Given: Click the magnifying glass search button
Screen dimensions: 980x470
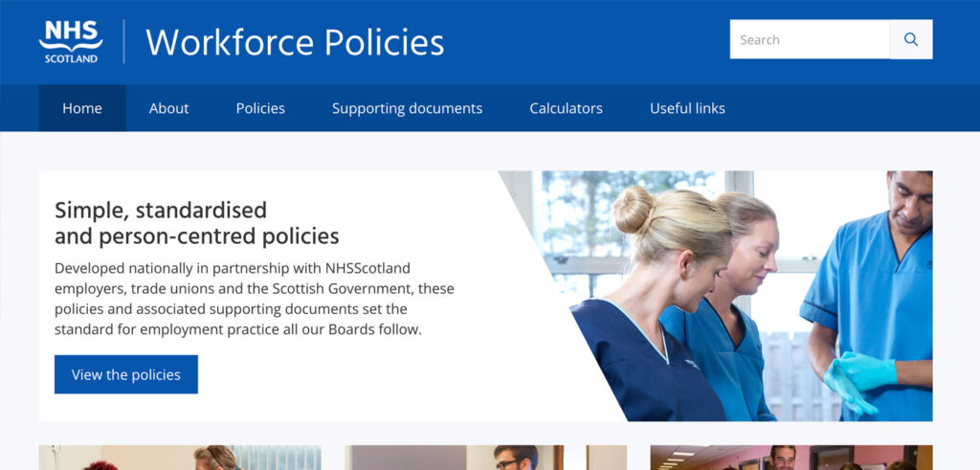Looking at the screenshot, I should click(x=910, y=40).
